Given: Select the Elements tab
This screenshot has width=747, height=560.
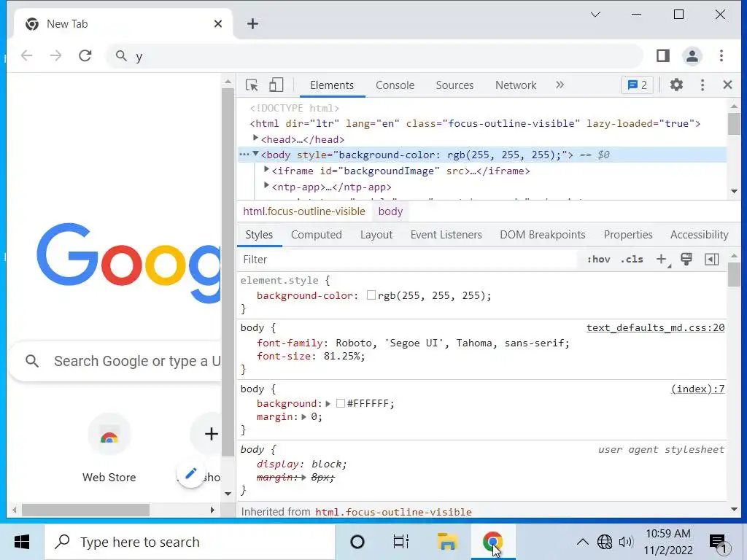Looking at the screenshot, I should 332,85.
